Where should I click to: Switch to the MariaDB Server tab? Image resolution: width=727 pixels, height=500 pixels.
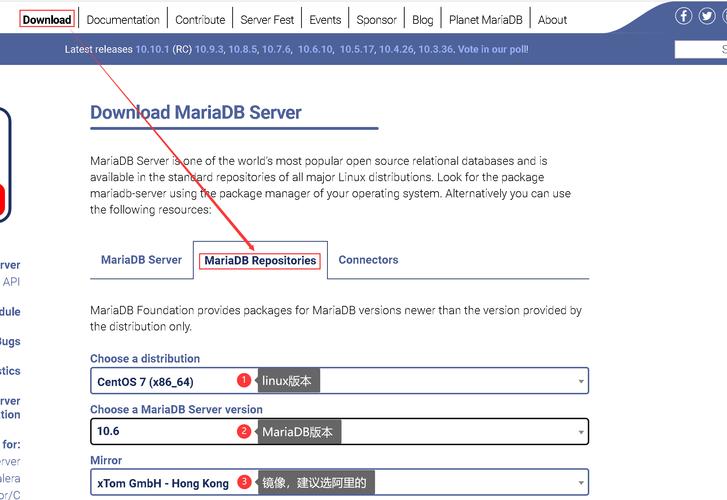pos(141,260)
